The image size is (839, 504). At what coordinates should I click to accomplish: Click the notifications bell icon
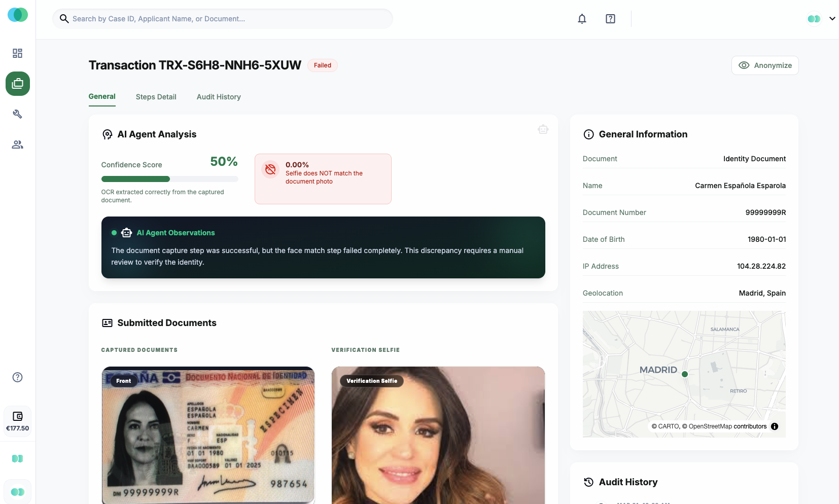pyautogui.click(x=582, y=19)
